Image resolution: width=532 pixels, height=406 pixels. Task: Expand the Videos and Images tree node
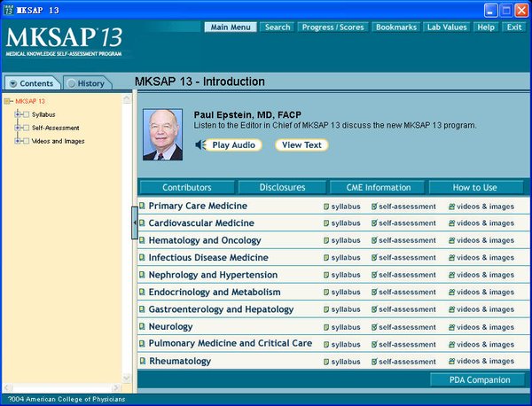click(18, 141)
